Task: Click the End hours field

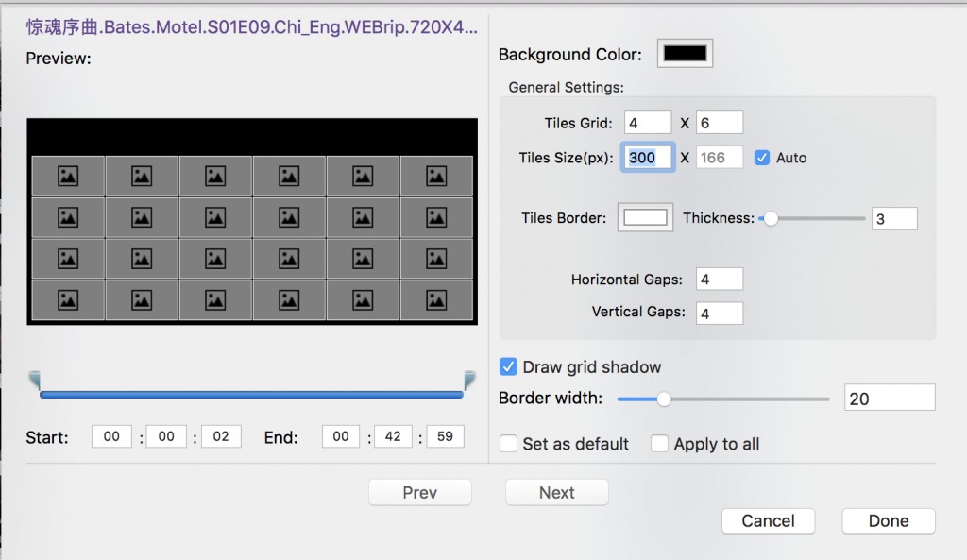Action: [340, 436]
